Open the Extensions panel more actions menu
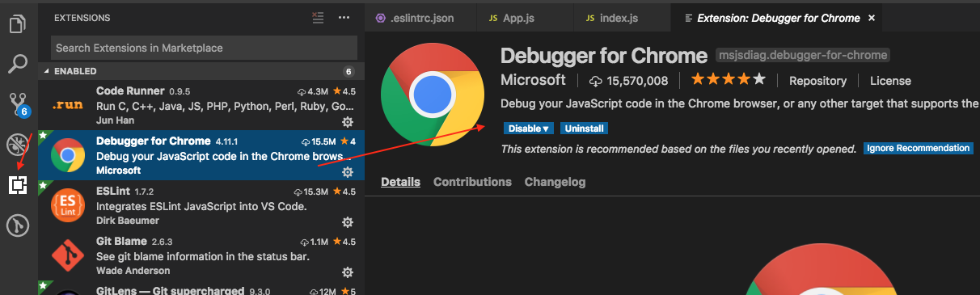 click(x=344, y=17)
